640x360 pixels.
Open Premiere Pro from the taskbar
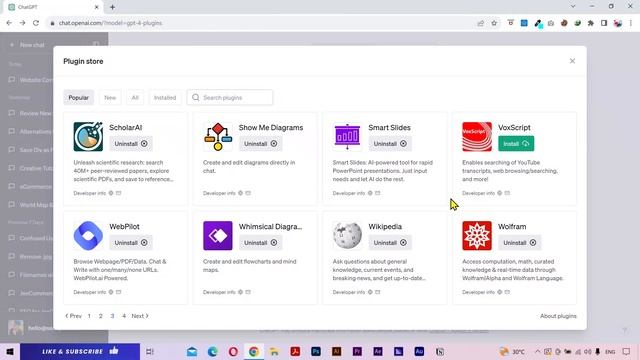[357, 351]
